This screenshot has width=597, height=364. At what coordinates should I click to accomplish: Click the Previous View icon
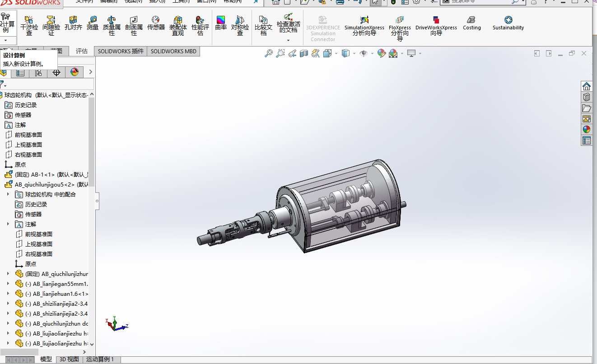click(292, 53)
